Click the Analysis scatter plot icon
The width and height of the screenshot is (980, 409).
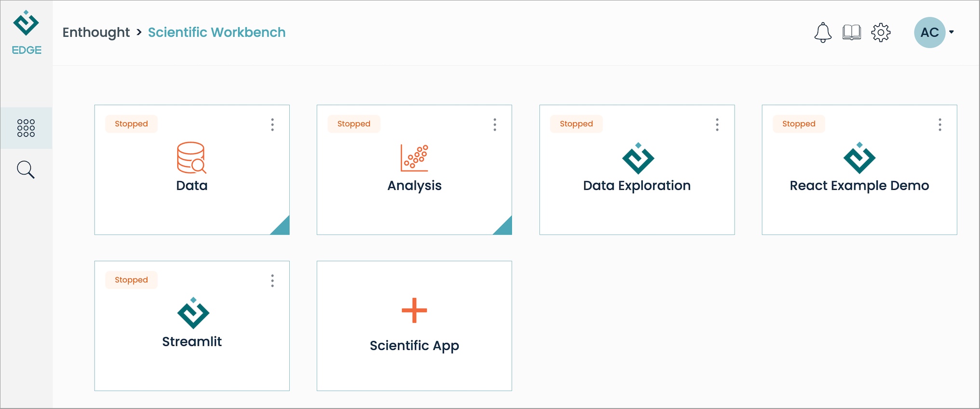(x=415, y=158)
